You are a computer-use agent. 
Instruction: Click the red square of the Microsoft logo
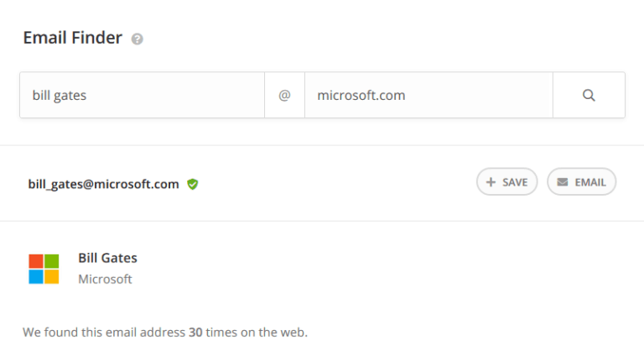[36, 261]
